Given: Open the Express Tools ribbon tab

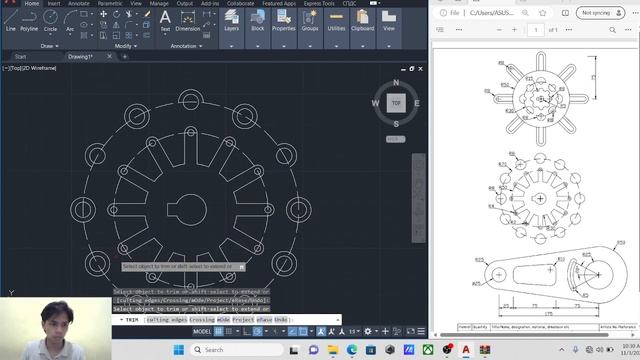Looking at the screenshot, I should pos(319,3).
